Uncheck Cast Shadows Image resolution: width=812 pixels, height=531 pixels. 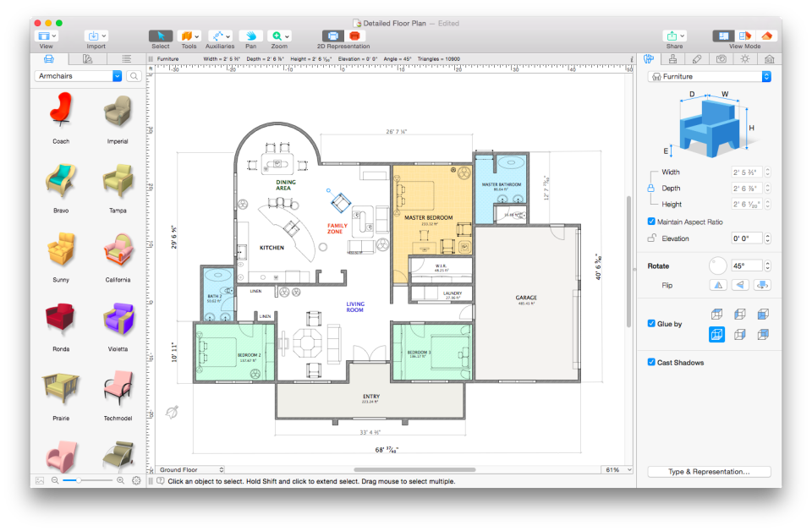point(650,362)
